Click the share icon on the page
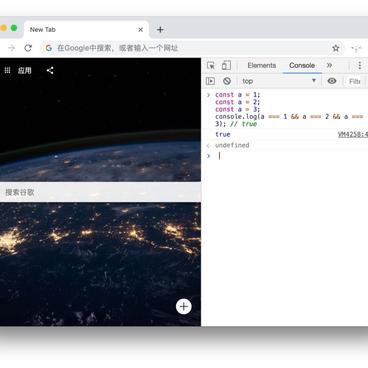Image resolution: width=368 pixels, height=368 pixels. click(x=50, y=70)
